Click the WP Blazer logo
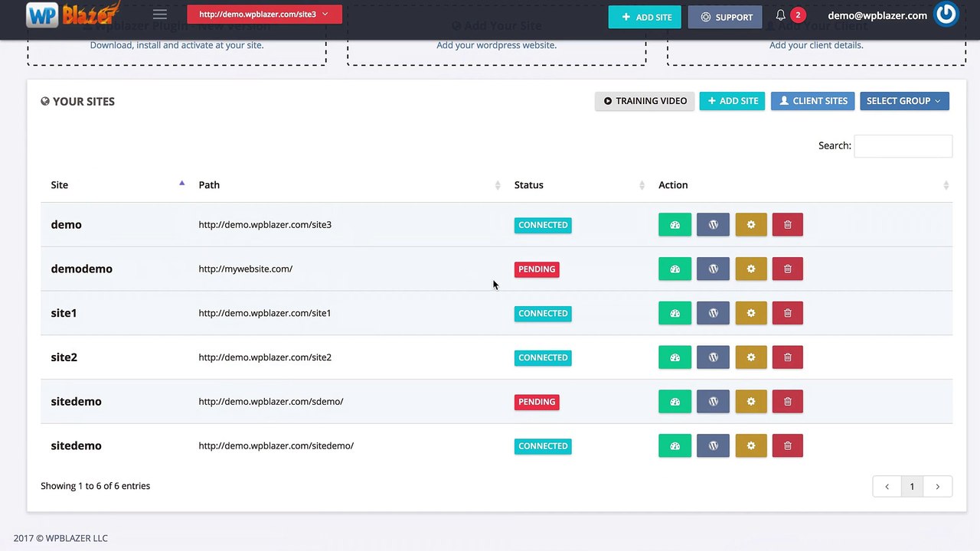 coord(73,15)
